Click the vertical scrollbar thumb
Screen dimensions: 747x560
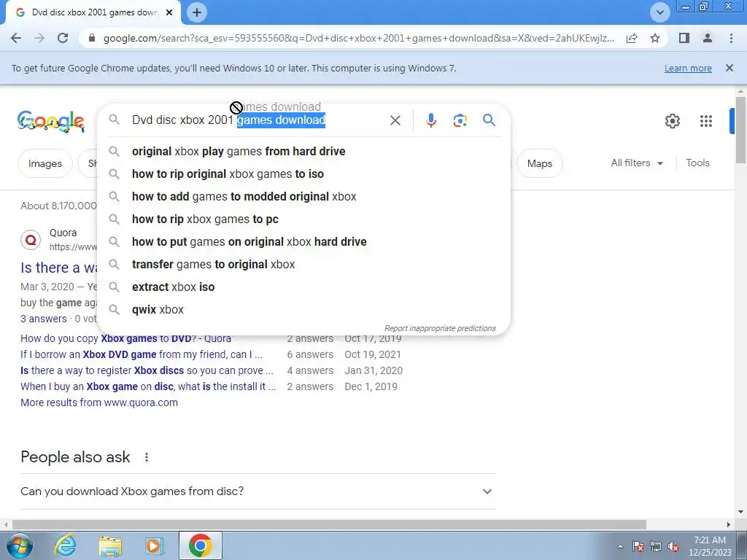click(x=740, y=130)
